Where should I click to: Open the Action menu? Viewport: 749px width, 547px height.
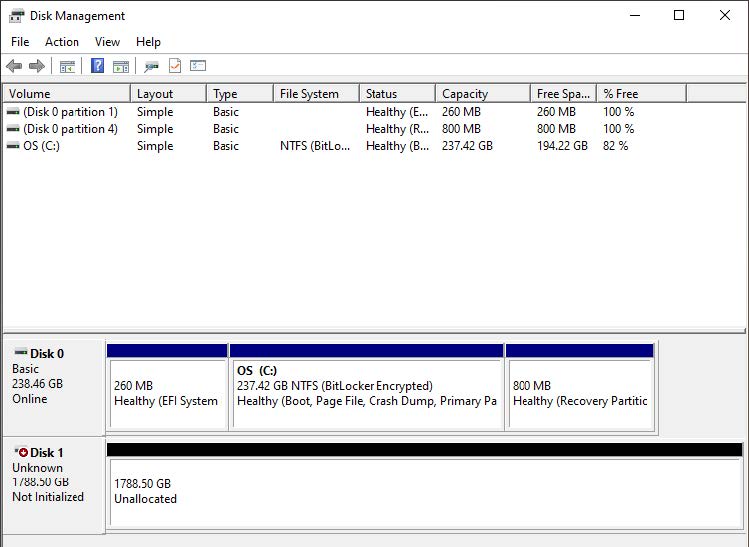point(62,42)
